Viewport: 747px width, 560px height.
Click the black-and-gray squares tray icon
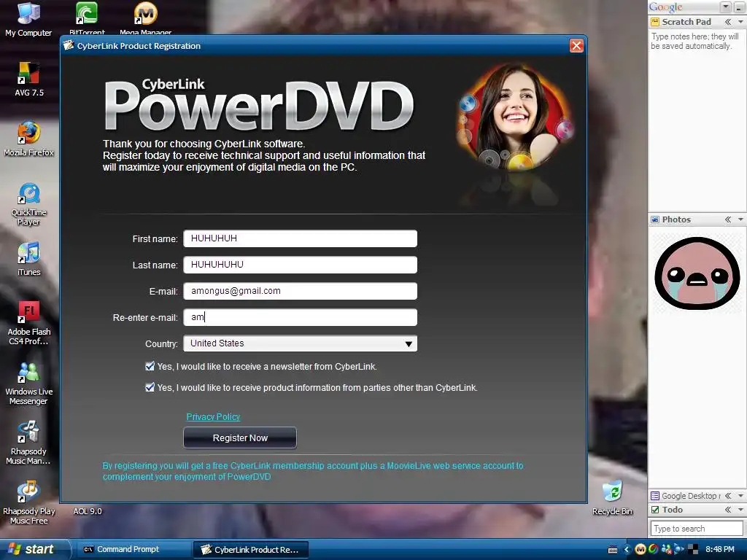(693, 549)
